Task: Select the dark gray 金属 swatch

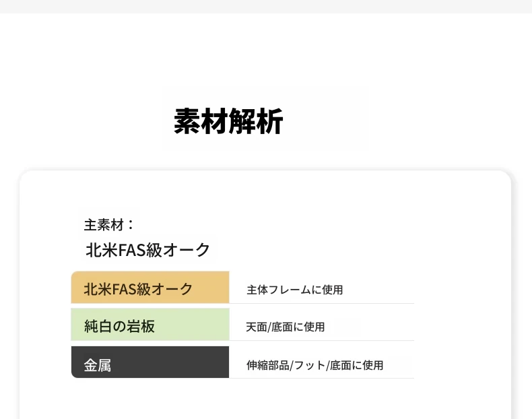Action: coord(150,362)
